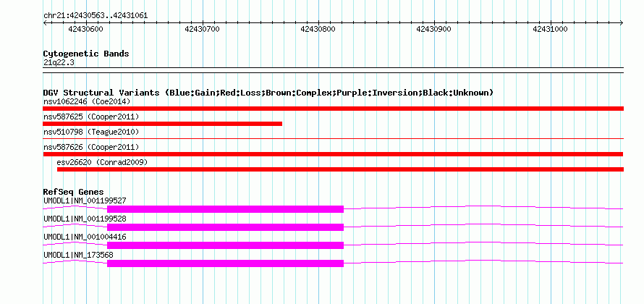Click the right arrowhead of the ruler
Viewport: 644px width, 304px height.
[622, 22]
